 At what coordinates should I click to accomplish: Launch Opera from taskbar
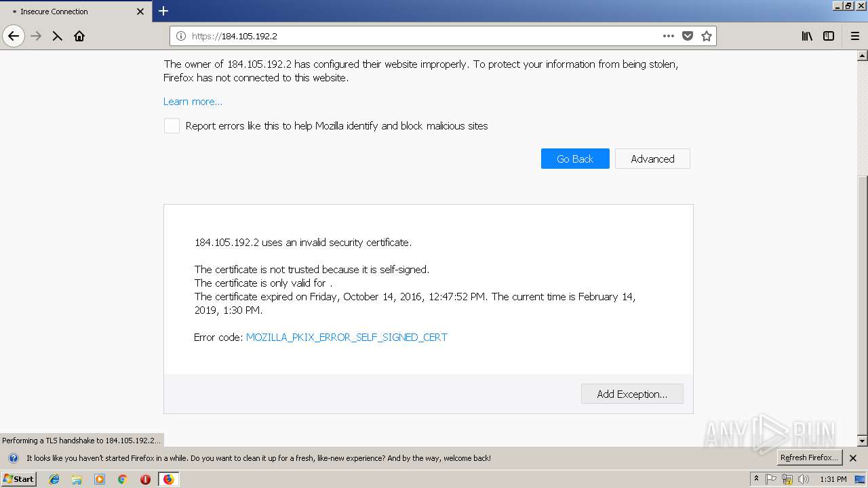tap(145, 479)
